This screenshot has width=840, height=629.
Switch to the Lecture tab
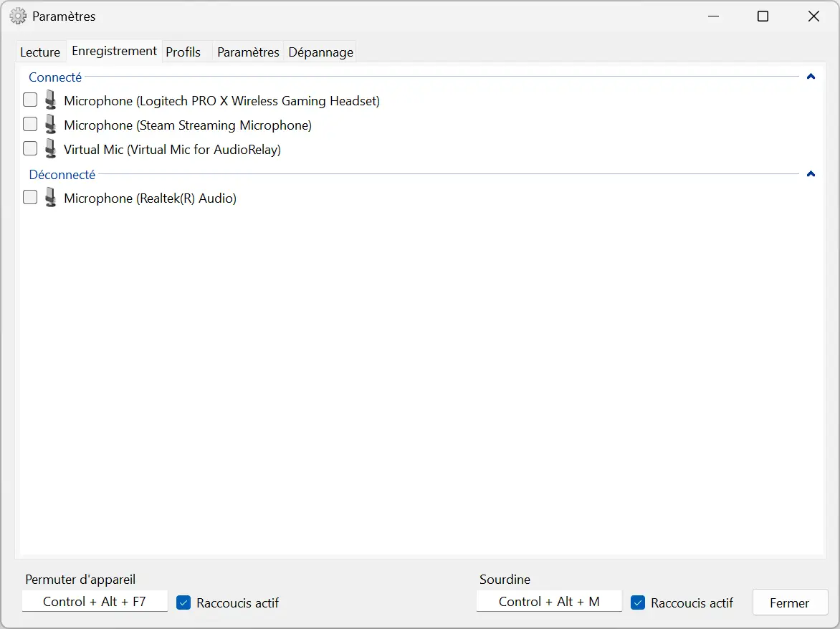[40, 52]
